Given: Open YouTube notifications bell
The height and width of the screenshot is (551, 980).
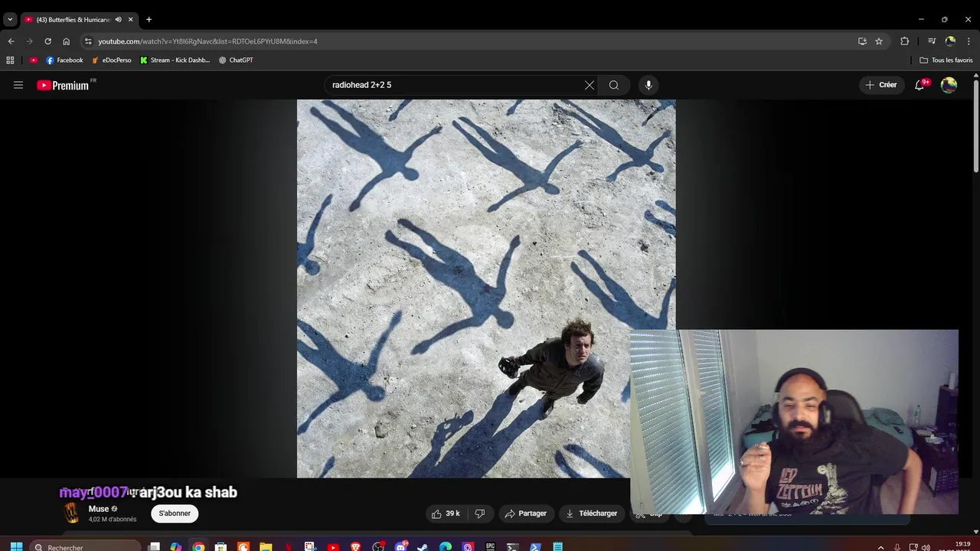Looking at the screenshot, I should (920, 85).
